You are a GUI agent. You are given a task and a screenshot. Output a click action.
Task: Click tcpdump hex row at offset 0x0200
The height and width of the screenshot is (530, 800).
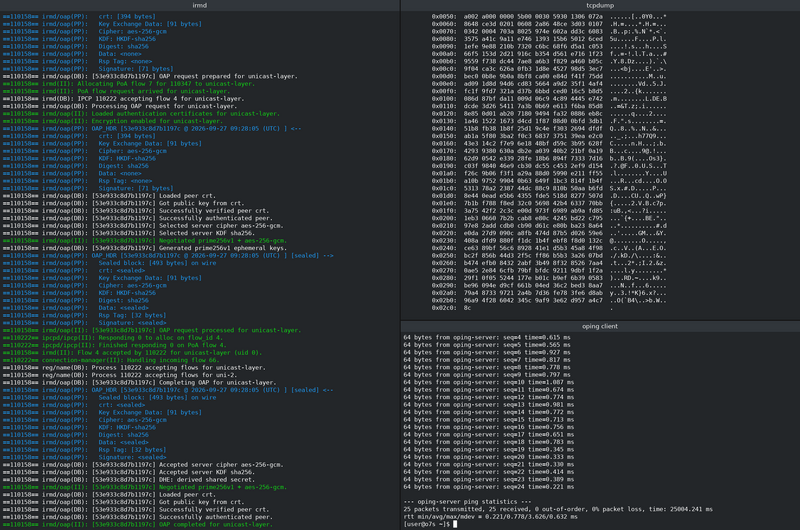click(x=549, y=218)
